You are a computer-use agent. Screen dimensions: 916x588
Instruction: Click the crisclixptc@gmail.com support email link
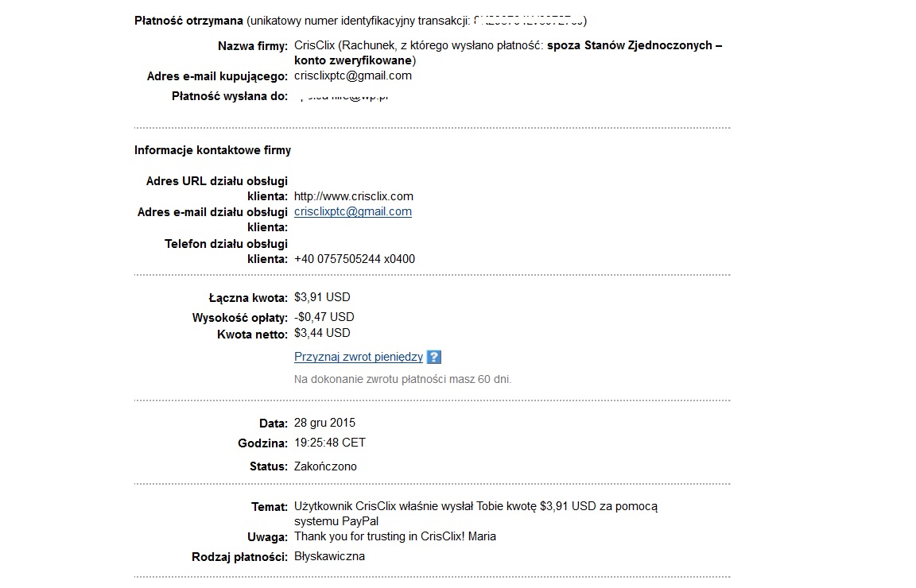[x=353, y=211]
